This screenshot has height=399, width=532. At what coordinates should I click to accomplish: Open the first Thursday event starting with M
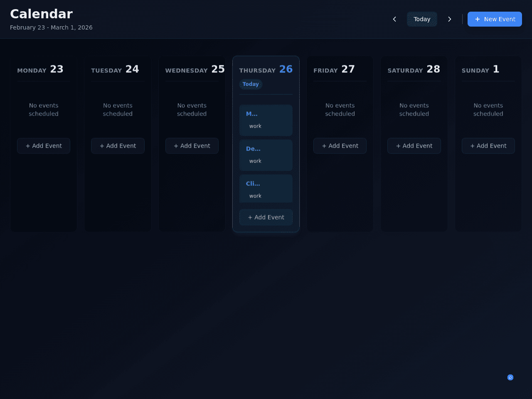pos(266,120)
